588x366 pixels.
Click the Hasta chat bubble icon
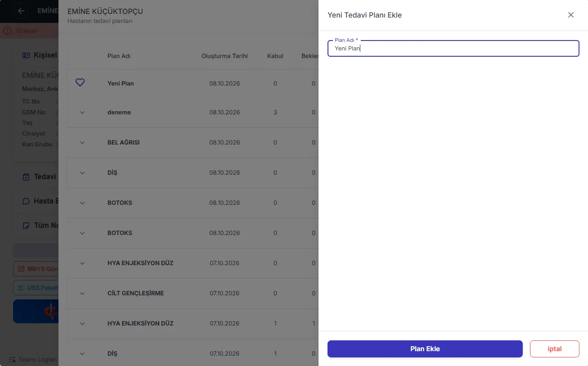pos(26,201)
